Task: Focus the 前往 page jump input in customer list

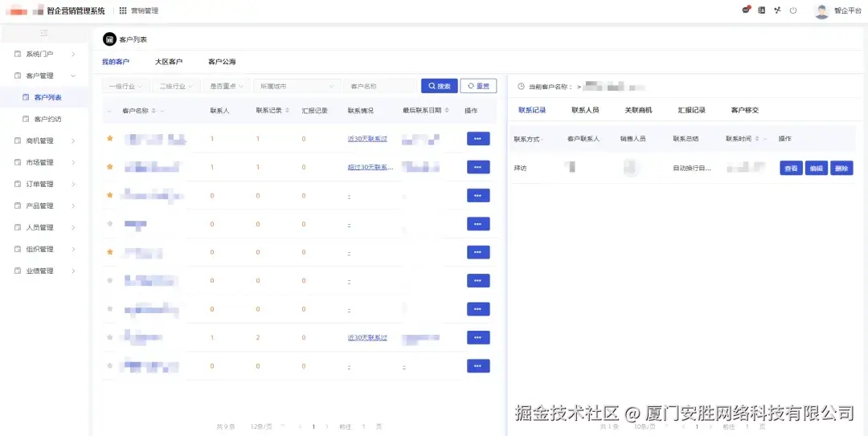Action: pos(363,426)
